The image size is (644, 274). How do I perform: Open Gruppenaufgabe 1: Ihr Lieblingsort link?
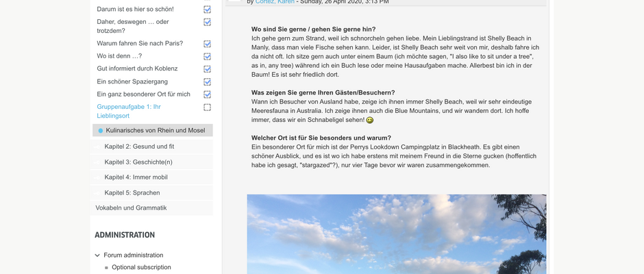pos(129,112)
